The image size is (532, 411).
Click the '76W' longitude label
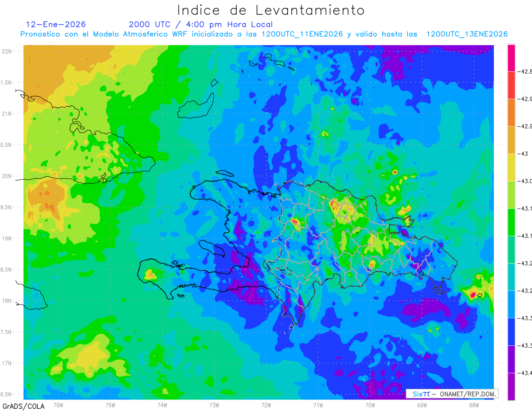(58, 405)
